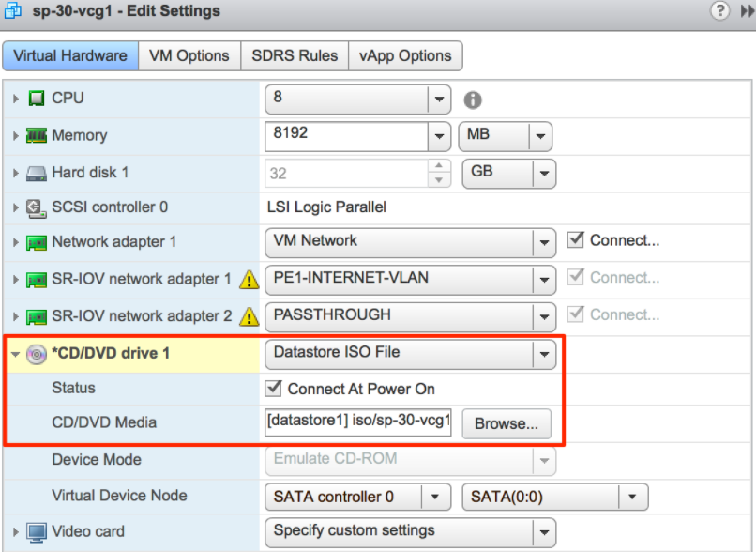
Task: Uncheck Network adapter 1 Connect checkbox
Action: tap(575, 240)
